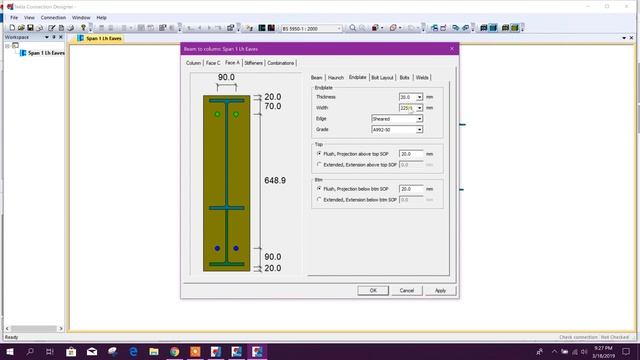
Task: Open Windows Start menu
Action: [10, 351]
